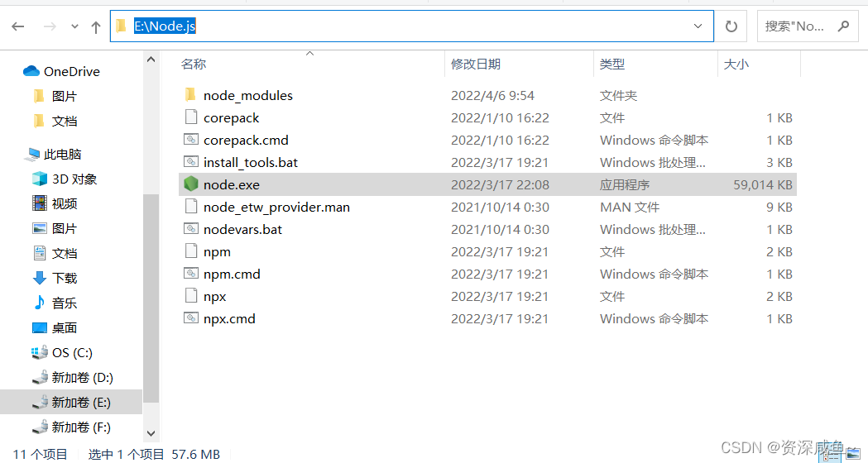Sort by the 类型 column header

(611, 64)
